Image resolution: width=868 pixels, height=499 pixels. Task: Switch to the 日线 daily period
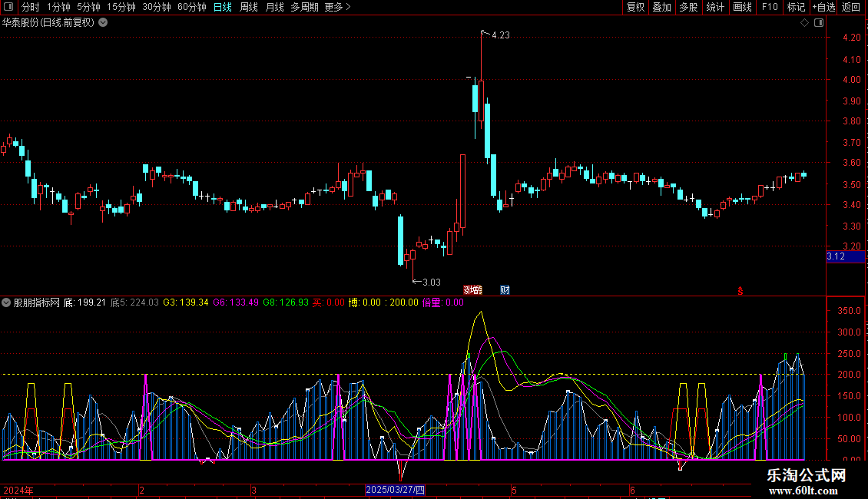(222, 8)
